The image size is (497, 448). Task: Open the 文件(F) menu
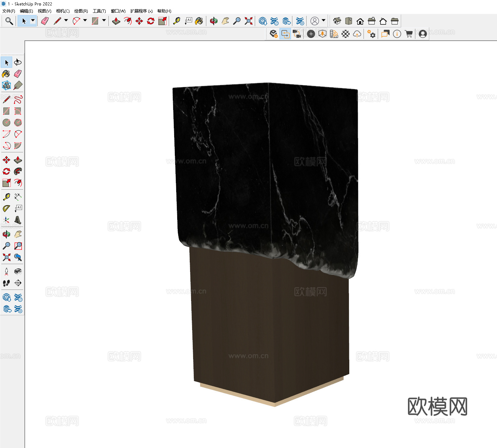click(x=9, y=11)
